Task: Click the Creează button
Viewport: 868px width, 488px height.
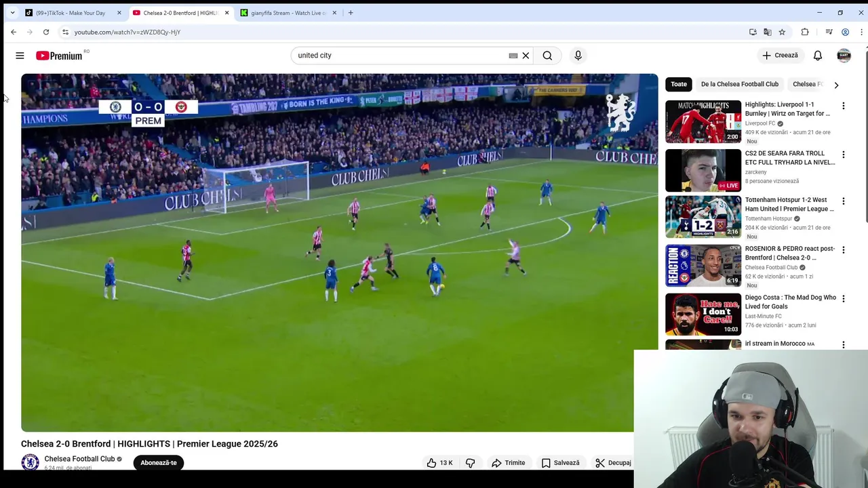Action: 781,56
